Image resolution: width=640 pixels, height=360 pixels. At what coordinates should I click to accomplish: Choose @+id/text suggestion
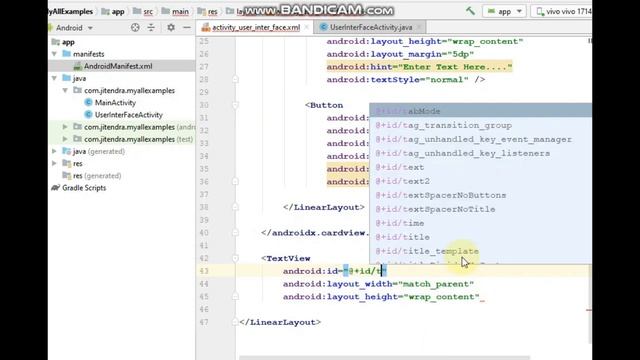480,167
